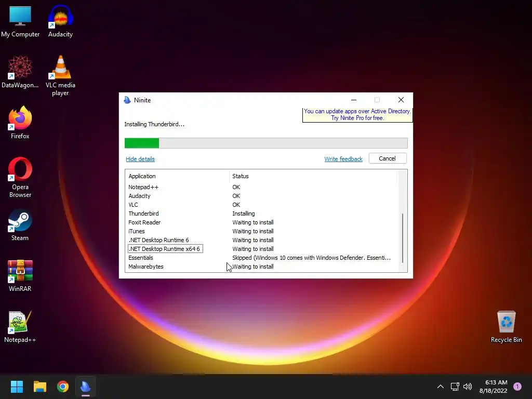Show hidden system tray icons
Image resolution: width=532 pixels, height=399 pixels.
point(441,387)
